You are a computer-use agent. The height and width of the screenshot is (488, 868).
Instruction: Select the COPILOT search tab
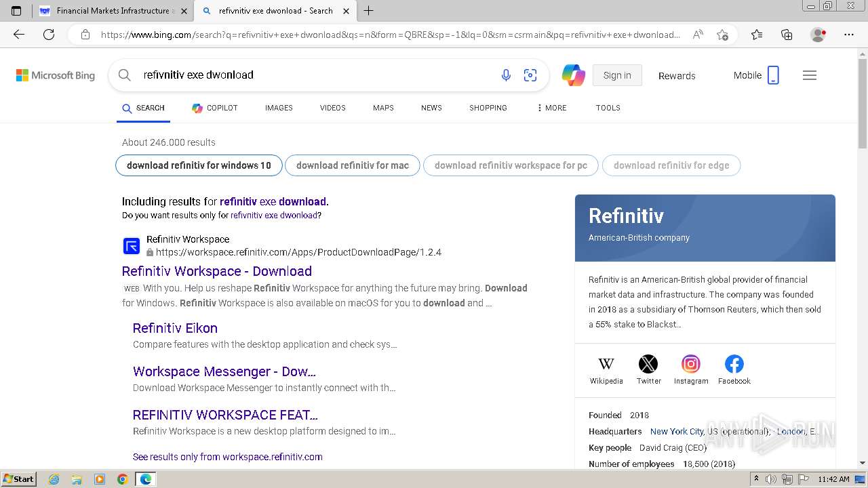(x=214, y=108)
